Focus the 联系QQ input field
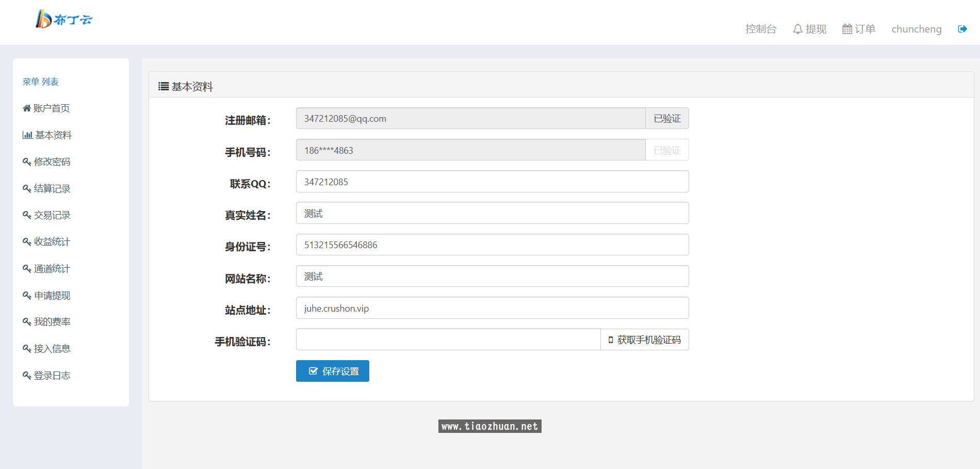The image size is (980, 469). (x=492, y=182)
